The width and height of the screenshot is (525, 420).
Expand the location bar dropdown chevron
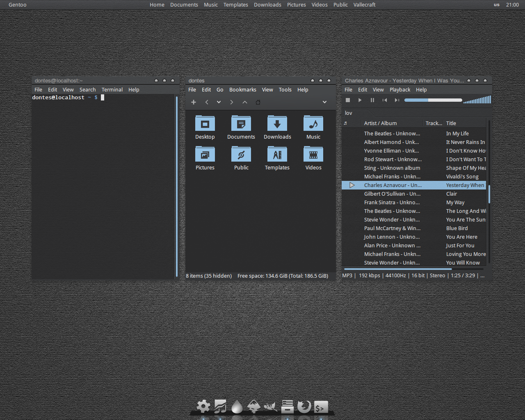point(324,102)
